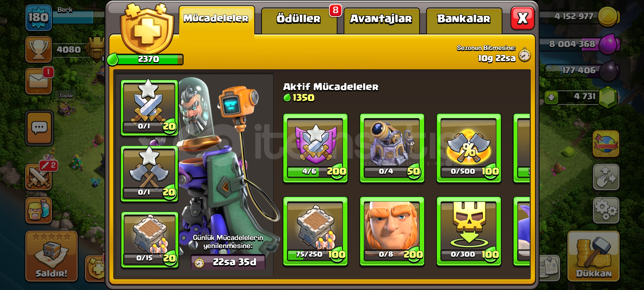The image size is (644, 290).
Task: Select the cannon 0/4 challenge tile
Action: [392, 148]
